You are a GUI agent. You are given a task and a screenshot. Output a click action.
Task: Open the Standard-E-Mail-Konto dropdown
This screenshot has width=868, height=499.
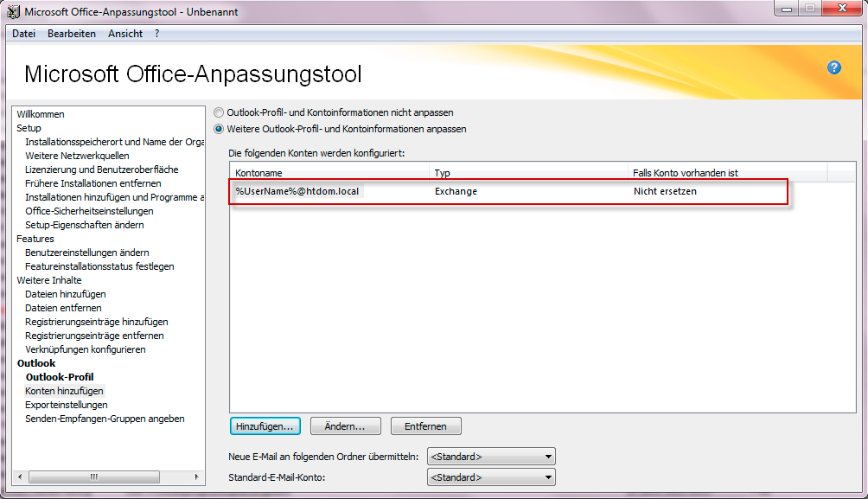pyautogui.click(x=491, y=477)
